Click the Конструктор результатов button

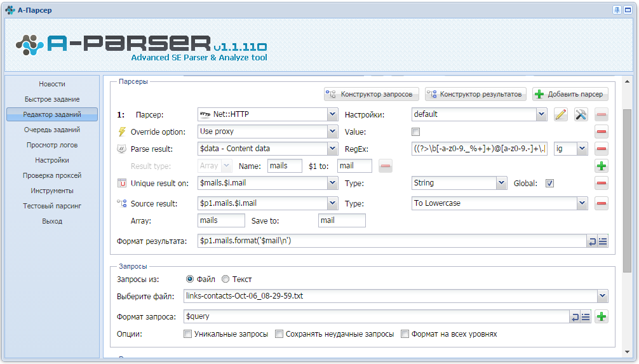click(x=476, y=94)
